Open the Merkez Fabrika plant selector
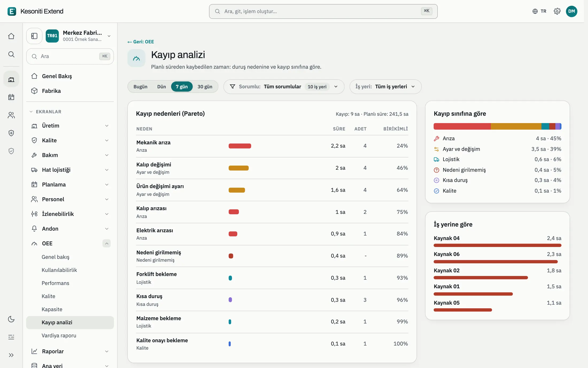Image resolution: width=588 pixels, height=368 pixels. tap(79, 36)
